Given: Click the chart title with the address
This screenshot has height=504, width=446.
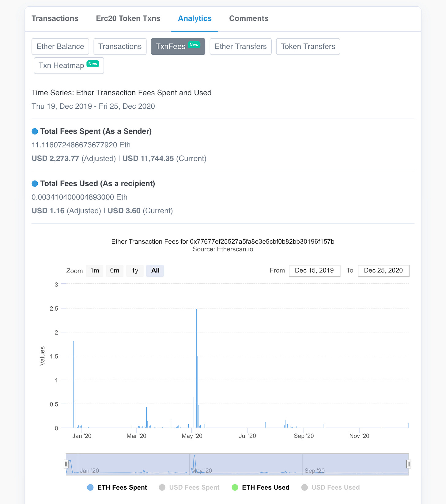Looking at the screenshot, I should pos(223,241).
